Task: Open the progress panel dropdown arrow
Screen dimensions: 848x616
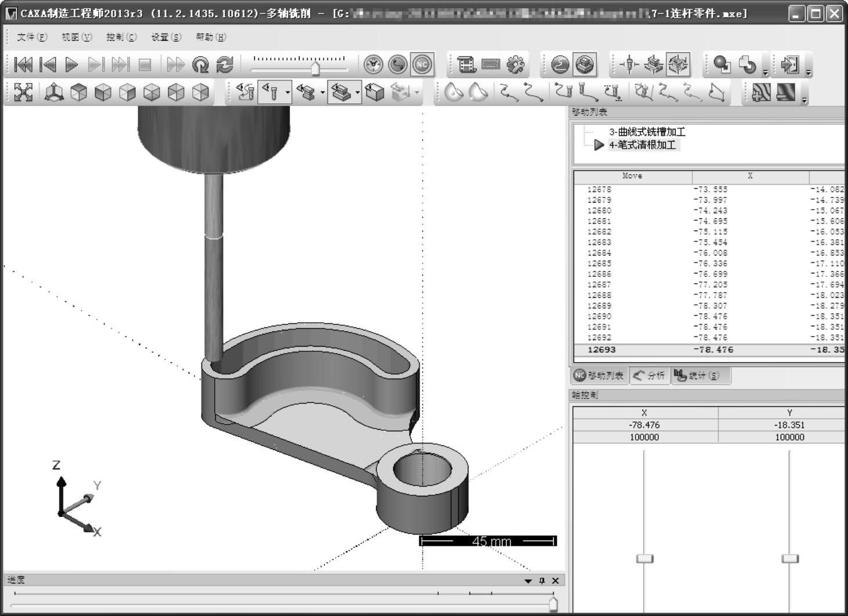Action: tap(528, 581)
